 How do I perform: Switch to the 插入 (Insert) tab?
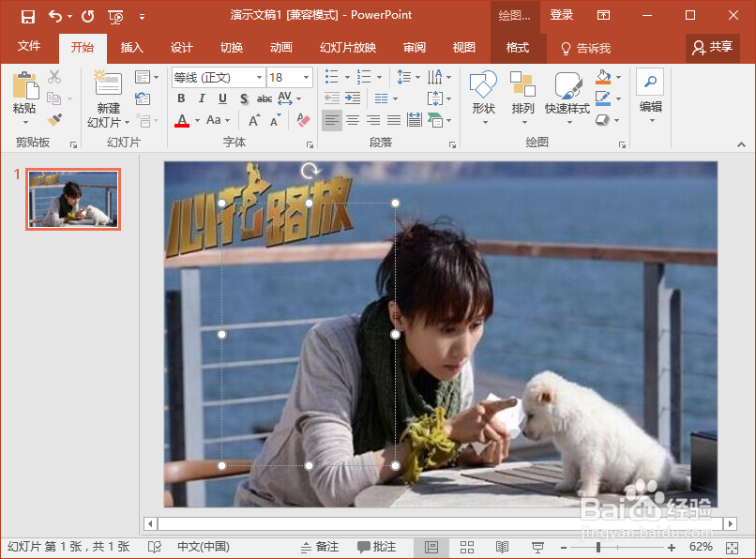point(132,47)
